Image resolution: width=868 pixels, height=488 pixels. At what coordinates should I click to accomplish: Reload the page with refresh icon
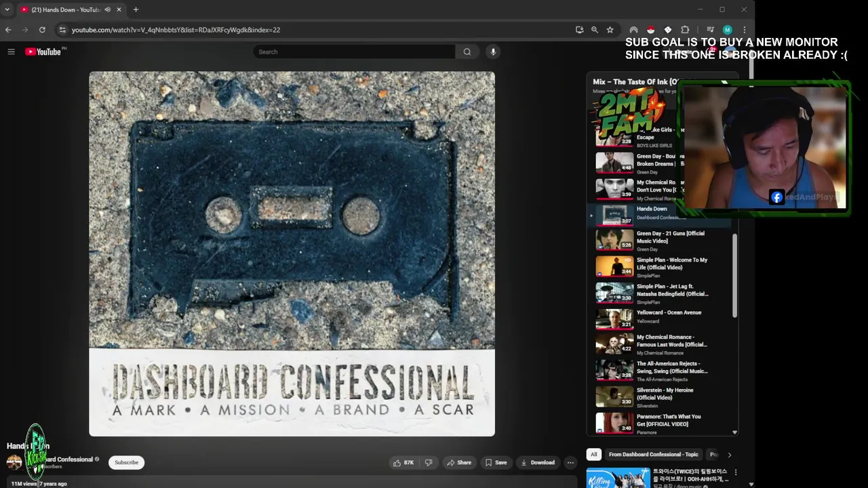[x=42, y=30]
